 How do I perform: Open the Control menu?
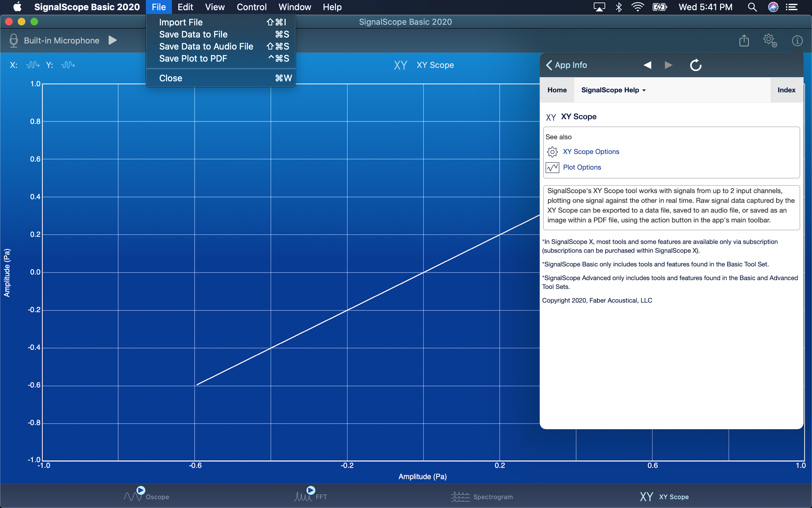tap(252, 7)
